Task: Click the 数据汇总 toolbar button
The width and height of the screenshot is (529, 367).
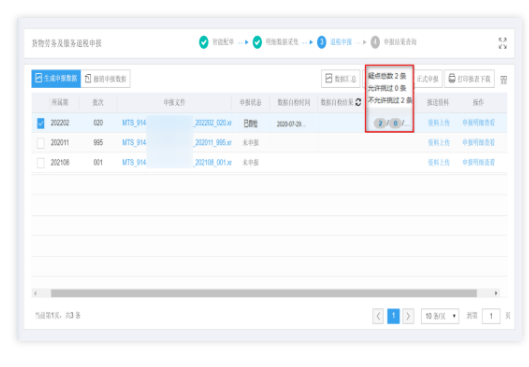Action: tap(341, 79)
